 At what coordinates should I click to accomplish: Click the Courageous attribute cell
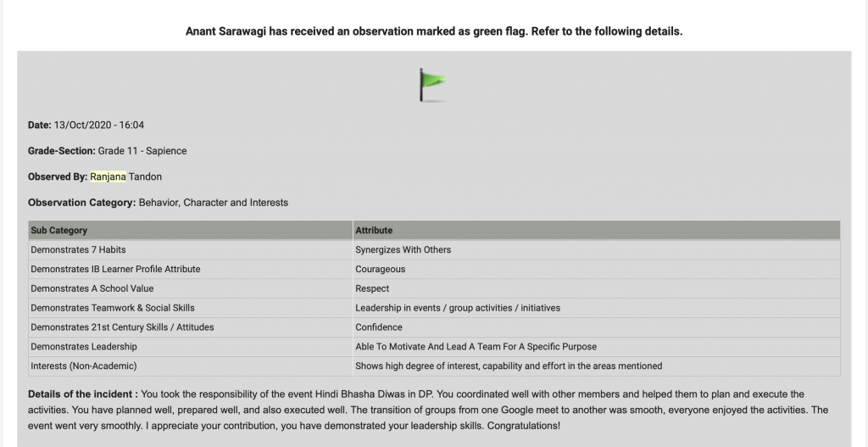(596, 269)
